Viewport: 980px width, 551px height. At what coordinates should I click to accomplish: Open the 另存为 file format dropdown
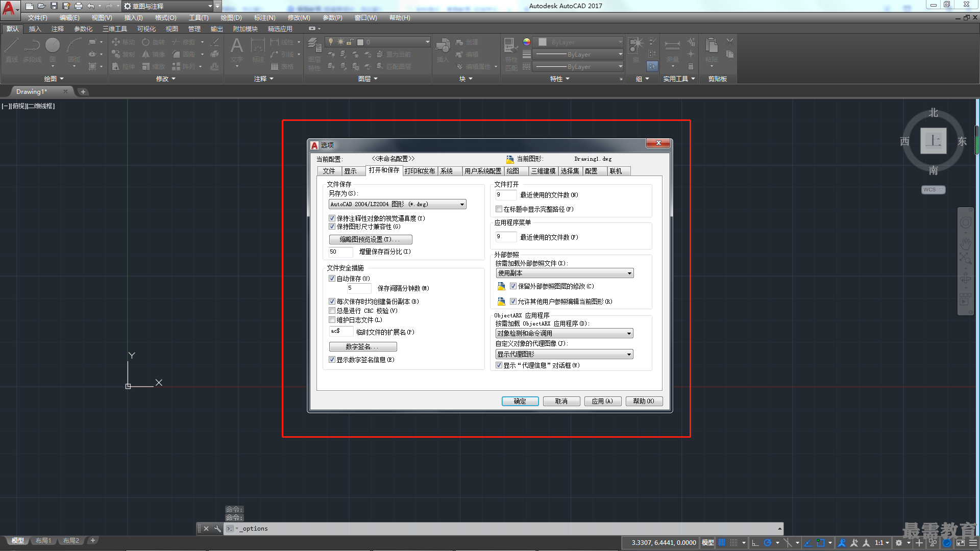(x=397, y=204)
